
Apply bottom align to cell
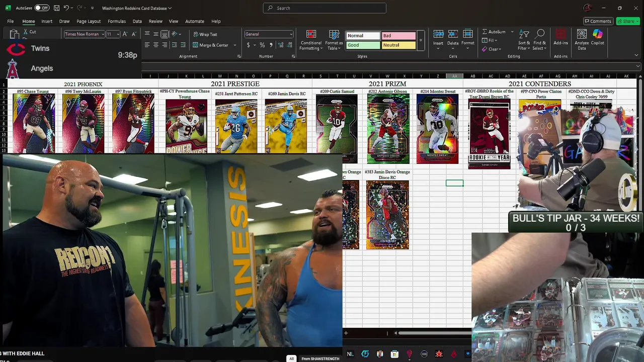[x=165, y=34]
